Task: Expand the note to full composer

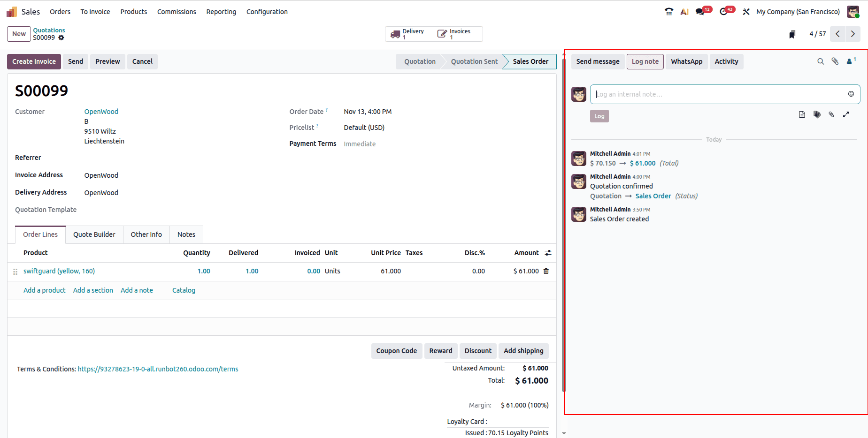Action: [x=846, y=114]
